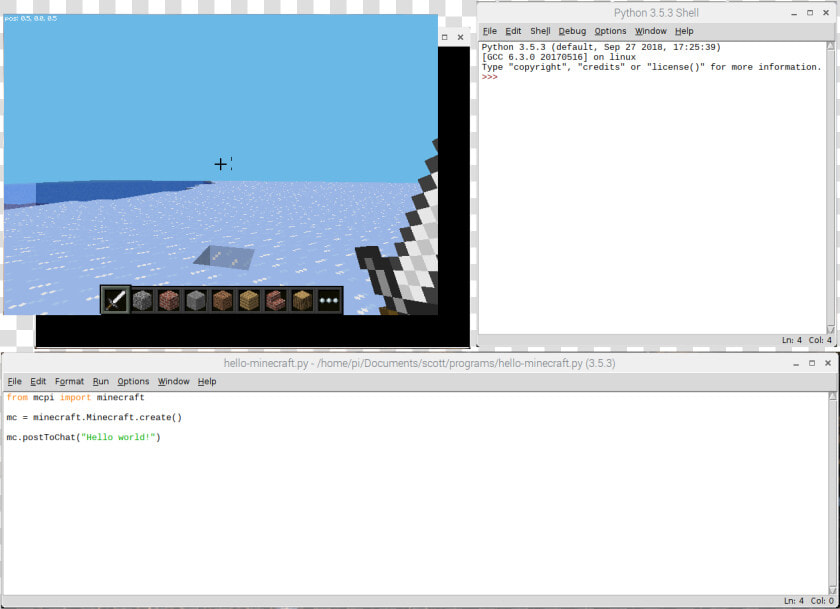Click Shell scrollbar up arrow
Image resolution: width=840 pixels, height=609 pixels.
click(x=831, y=46)
